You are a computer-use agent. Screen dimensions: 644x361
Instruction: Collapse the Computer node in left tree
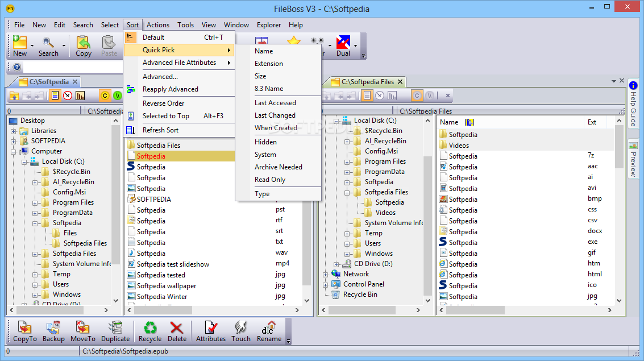tap(13, 152)
